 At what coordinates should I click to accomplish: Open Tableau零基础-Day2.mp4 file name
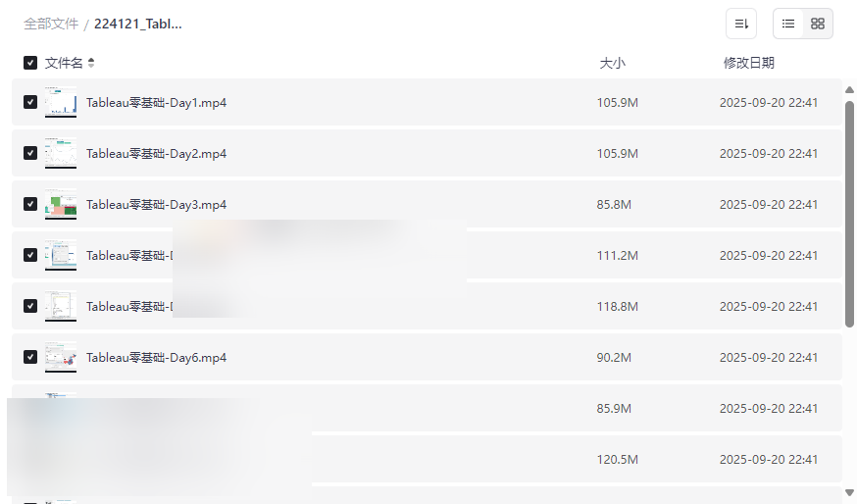point(157,153)
